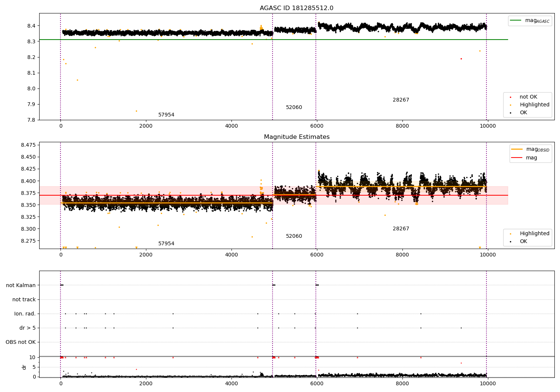Click the 28267 label in Magnitude Estimates plot
This screenshot has height=392, width=560.
pos(401,229)
